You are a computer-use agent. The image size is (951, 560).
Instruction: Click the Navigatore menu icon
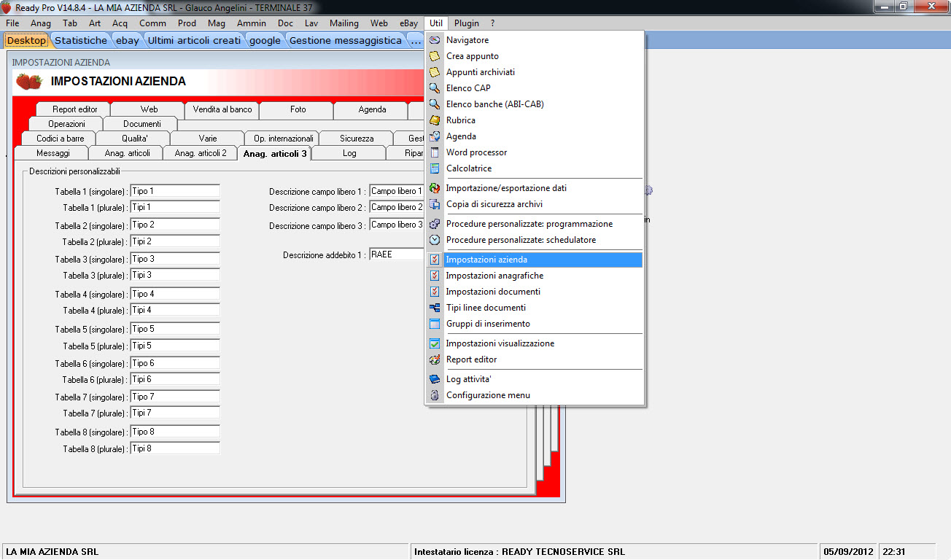click(x=435, y=40)
